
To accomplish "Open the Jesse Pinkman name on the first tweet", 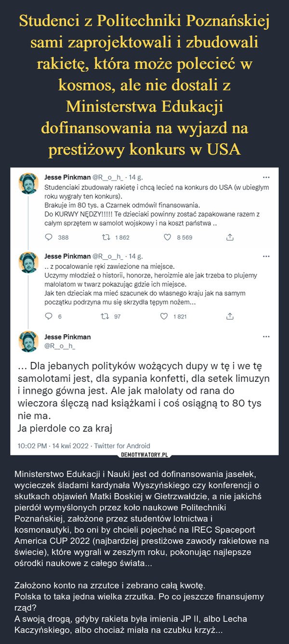I will pyautogui.click(x=67, y=177).
